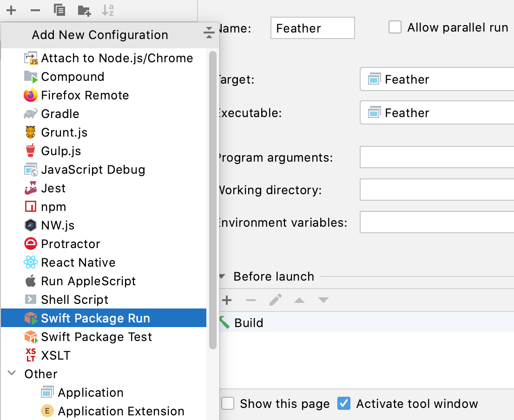Screen dimensions: 514x420
Task: Uncheck Activate tool window
Action: pos(344,403)
